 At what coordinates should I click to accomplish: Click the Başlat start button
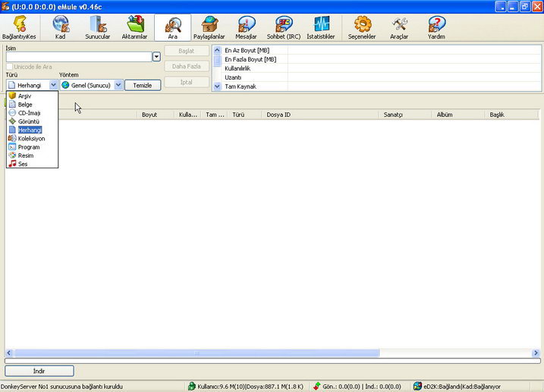click(x=187, y=51)
